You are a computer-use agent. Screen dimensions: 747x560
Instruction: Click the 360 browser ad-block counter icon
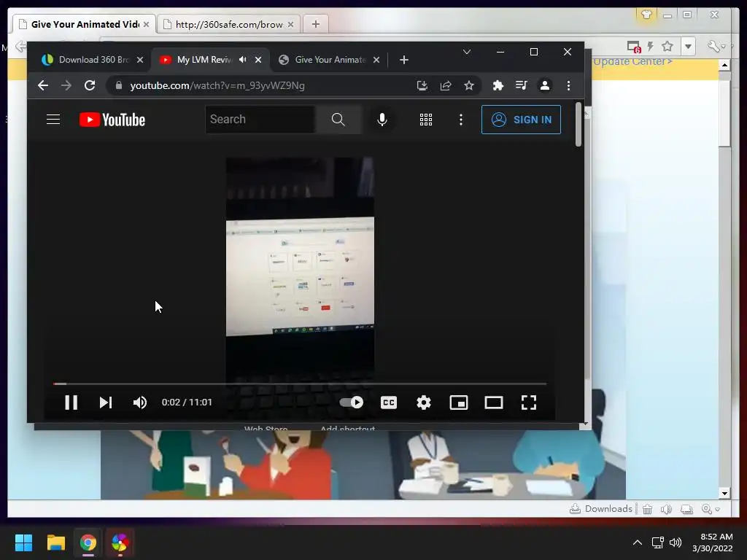[x=634, y=47]
